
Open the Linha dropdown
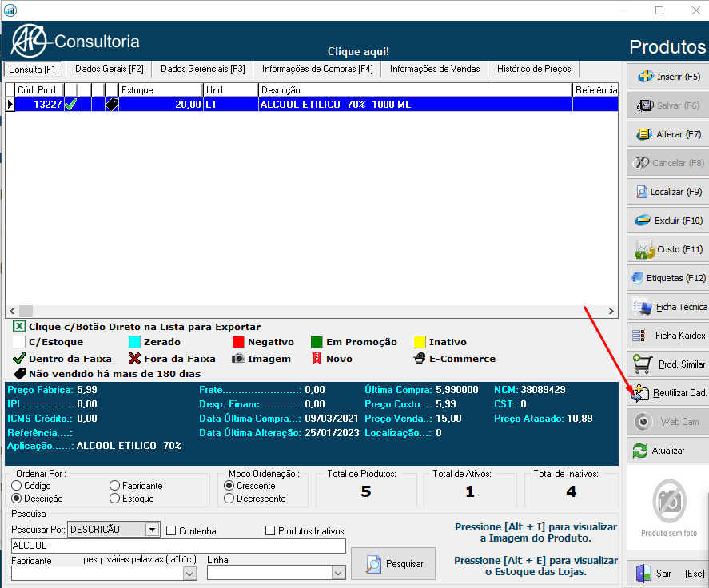click(x=338, y=574)
